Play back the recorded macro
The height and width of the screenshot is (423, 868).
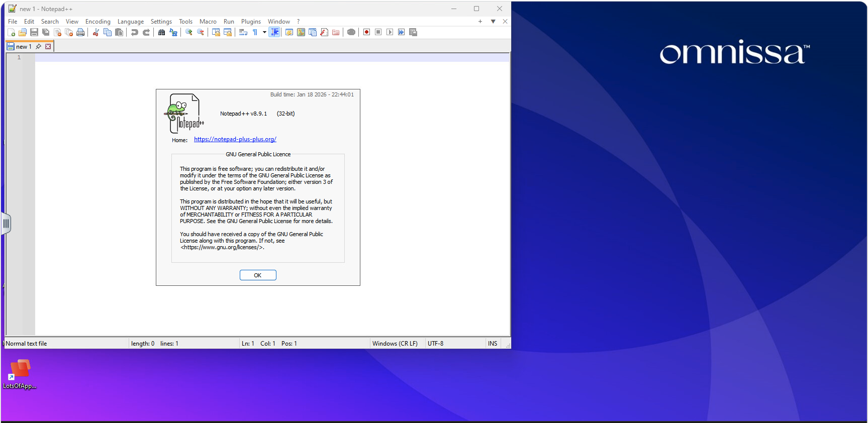(390, 32)
